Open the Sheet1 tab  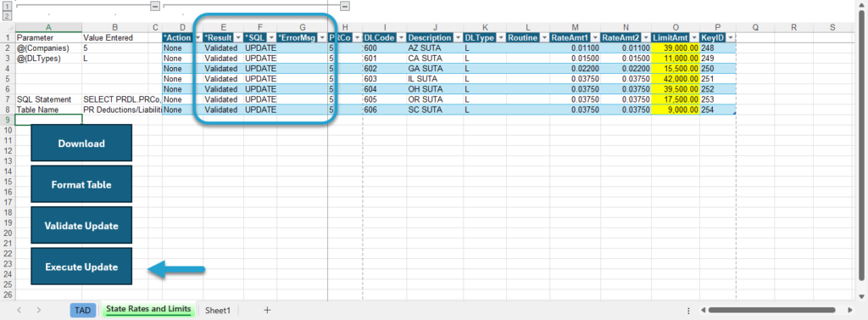pyautogui.click(x=218, y=311)
